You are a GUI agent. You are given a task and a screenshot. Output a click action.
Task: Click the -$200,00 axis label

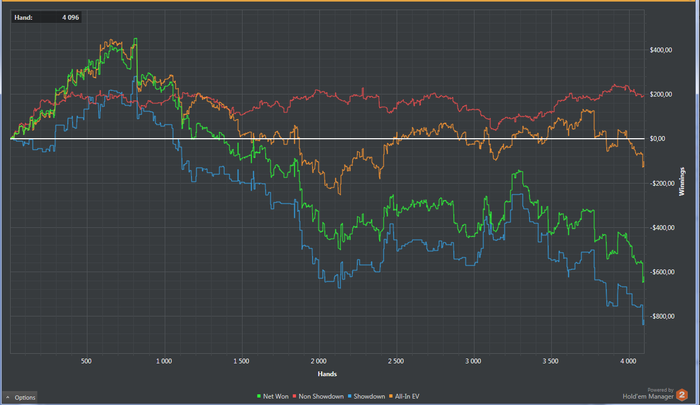click(x=661, y=183)
